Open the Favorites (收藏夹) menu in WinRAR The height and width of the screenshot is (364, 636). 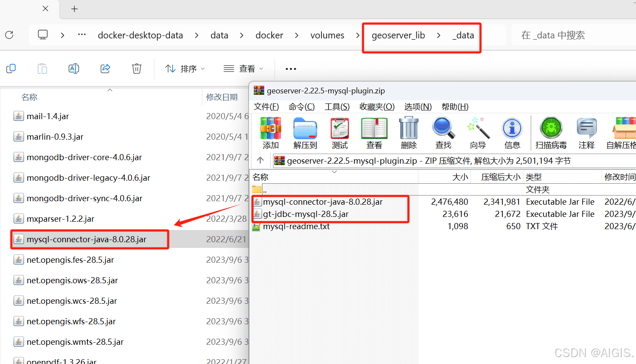coord(377,106)
